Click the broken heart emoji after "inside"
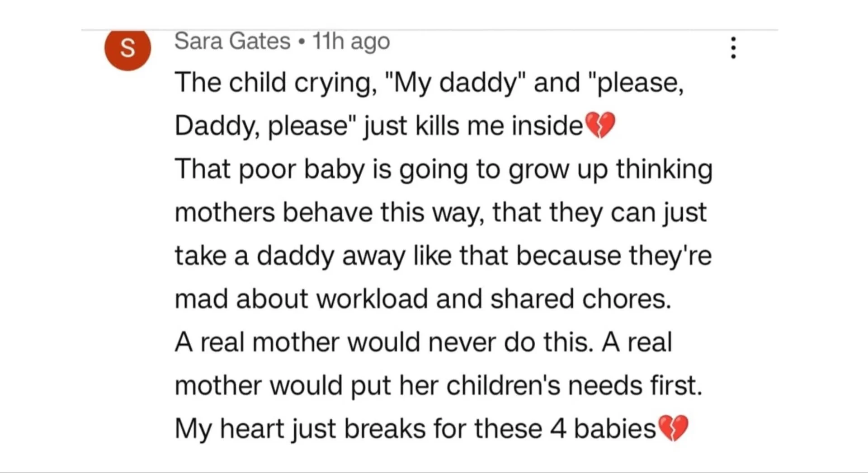 tap(600, 125)
